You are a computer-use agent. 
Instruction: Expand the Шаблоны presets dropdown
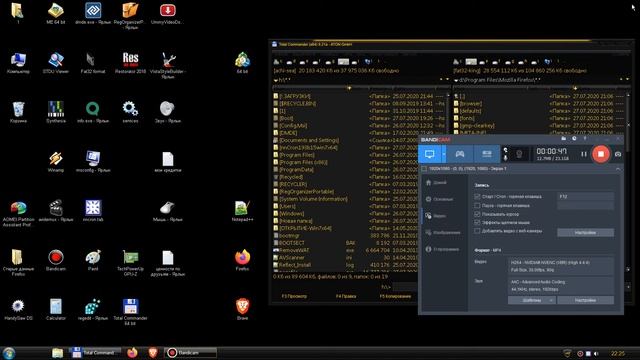(x=531, y=300)
